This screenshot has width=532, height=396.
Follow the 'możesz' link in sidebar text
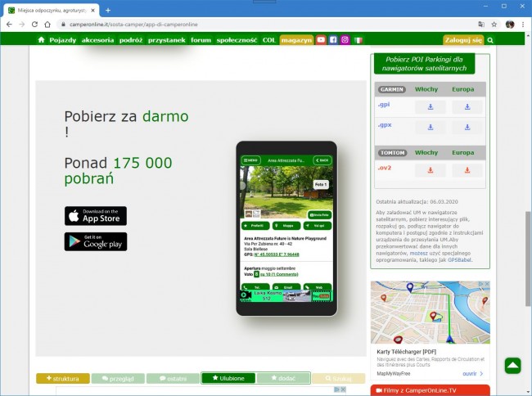(x=418, y=254)
